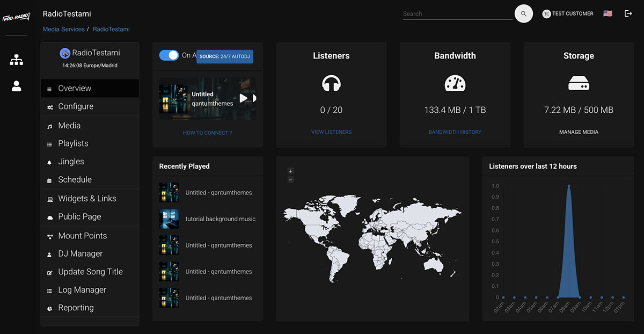Click the search input field
The height and width of the screenshot is (334, 644).
pyautogui.click(x=456, y=13)
